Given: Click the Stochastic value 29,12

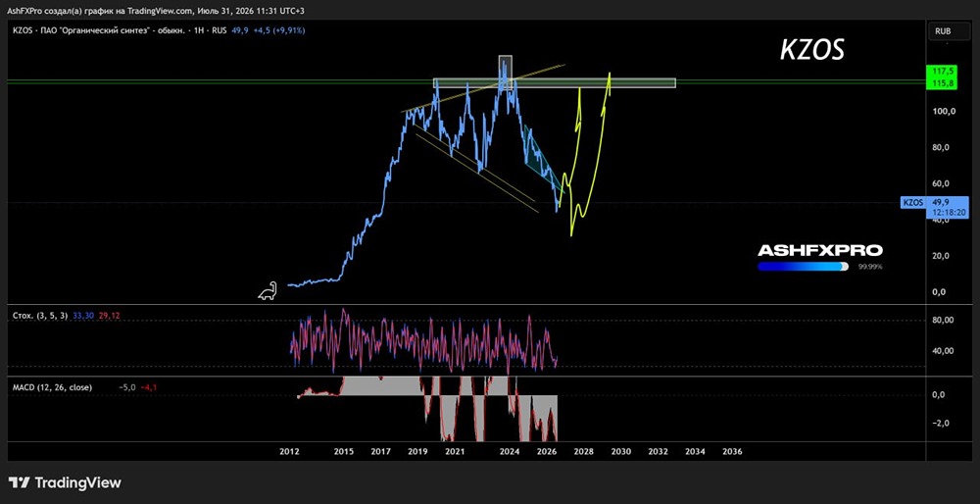Looking at the screenshot, I should pyautogui.click(x=110, y=316).
